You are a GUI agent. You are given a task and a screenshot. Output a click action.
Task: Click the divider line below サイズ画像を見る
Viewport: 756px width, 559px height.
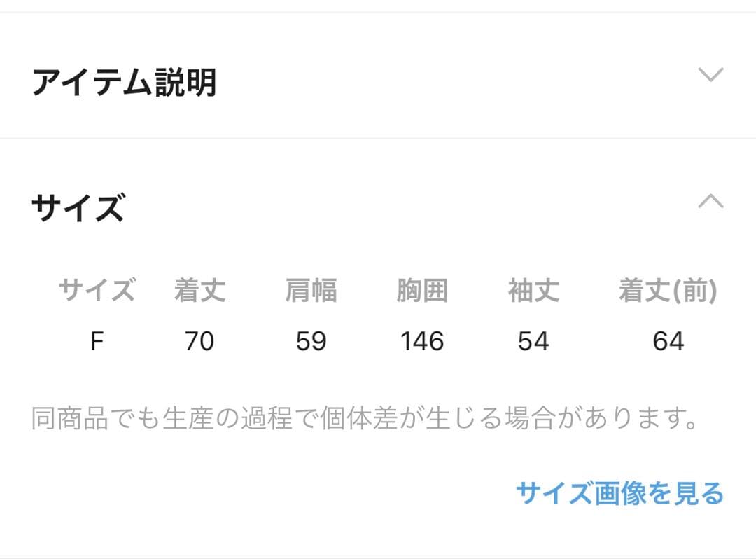point(378,557)
